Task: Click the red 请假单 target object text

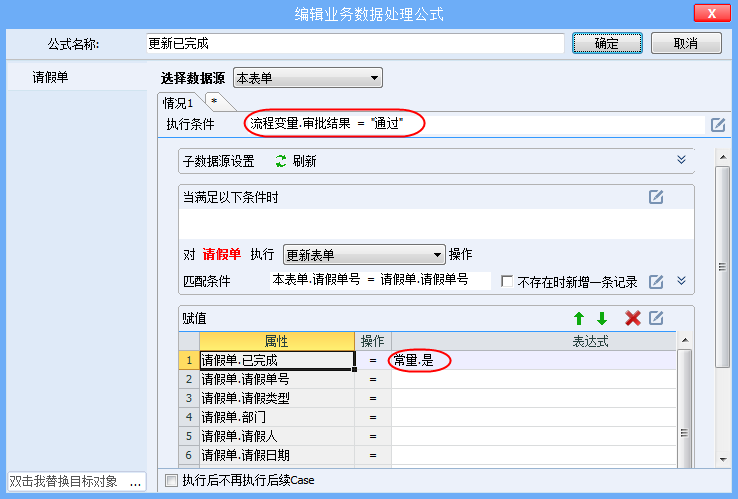Action: (222, 255)
